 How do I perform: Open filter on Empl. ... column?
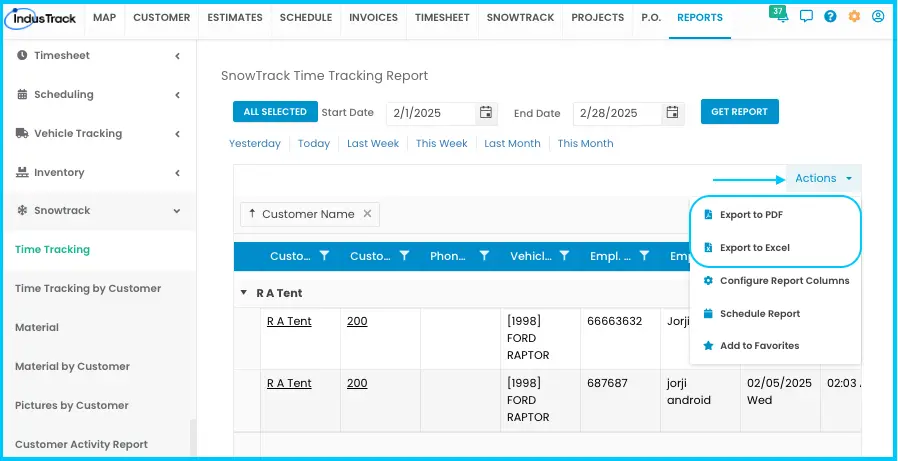(644, 256)
